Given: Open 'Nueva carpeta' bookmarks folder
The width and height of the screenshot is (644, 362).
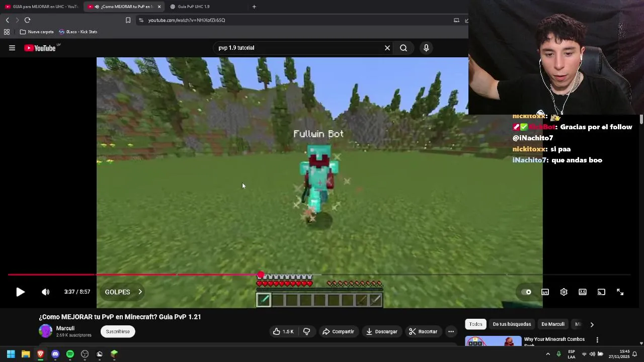Looking at the screenshot, I should (37, 32).
